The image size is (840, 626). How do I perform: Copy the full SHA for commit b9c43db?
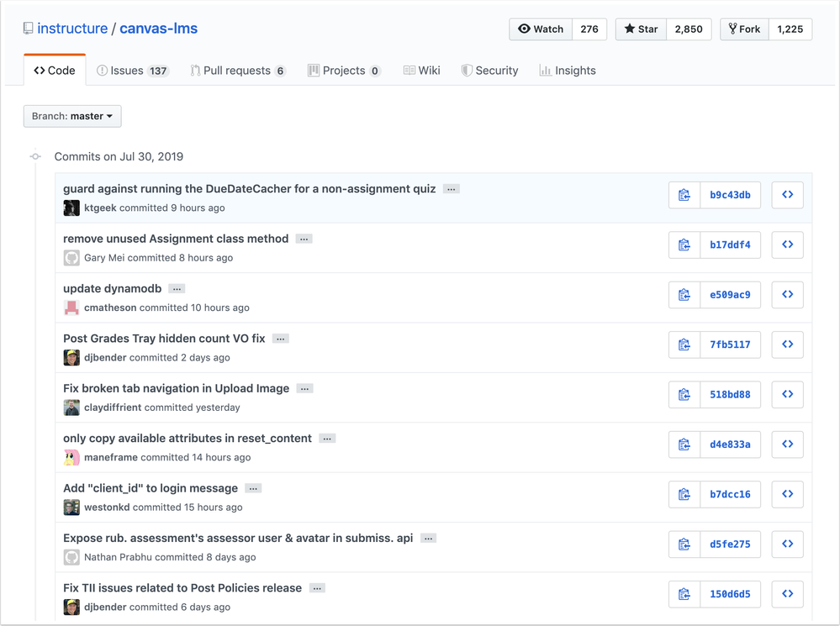pyautogui.click(x=684, y=194)
